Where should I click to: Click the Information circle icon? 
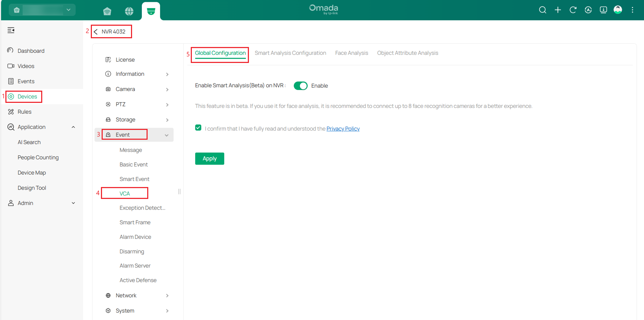[108, 74]
